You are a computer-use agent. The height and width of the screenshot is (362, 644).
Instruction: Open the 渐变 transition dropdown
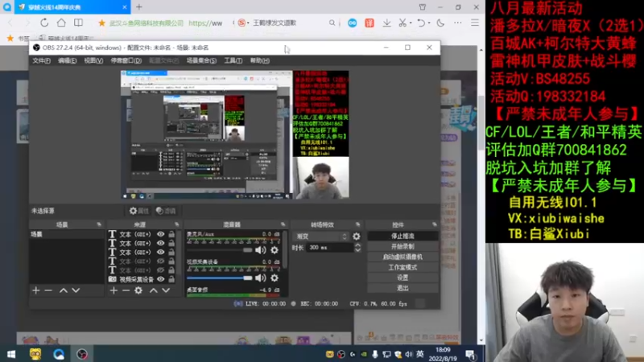[321, 237]
